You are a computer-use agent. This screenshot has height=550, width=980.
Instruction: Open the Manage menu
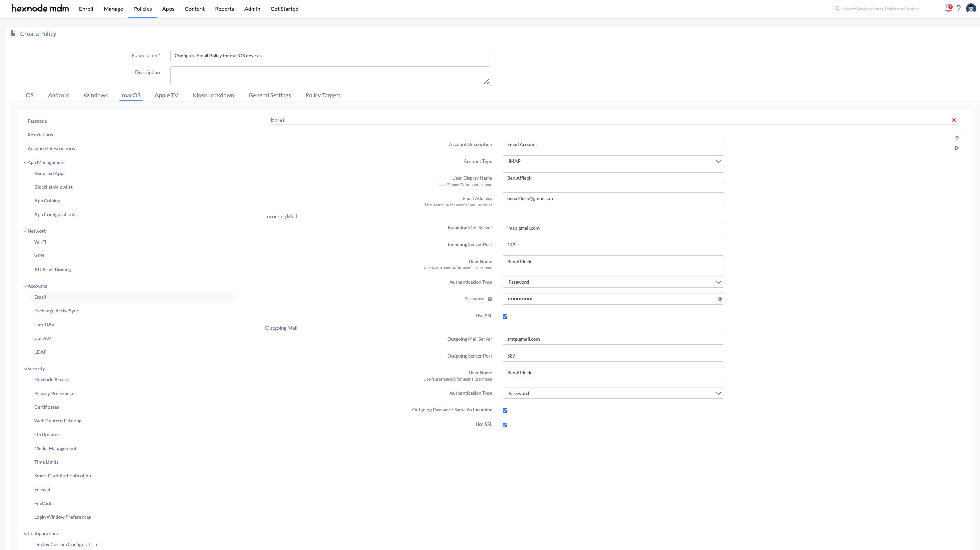[113, 8]
